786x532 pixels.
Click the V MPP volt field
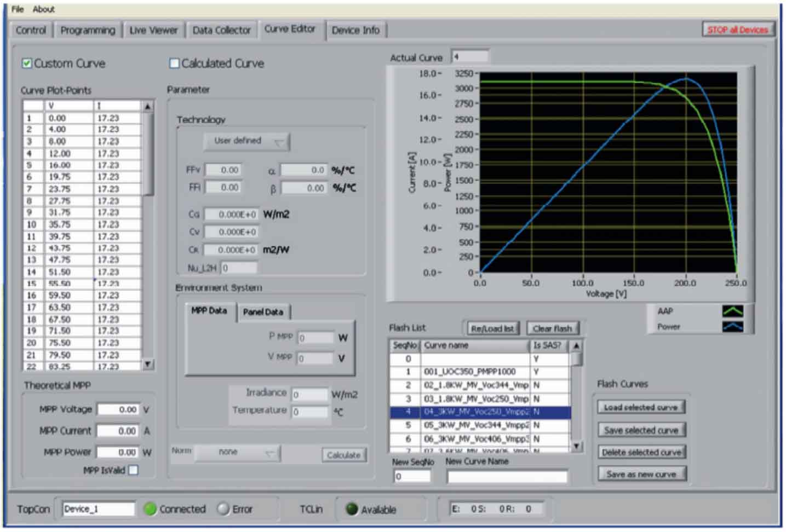click(x=315, y=358)
